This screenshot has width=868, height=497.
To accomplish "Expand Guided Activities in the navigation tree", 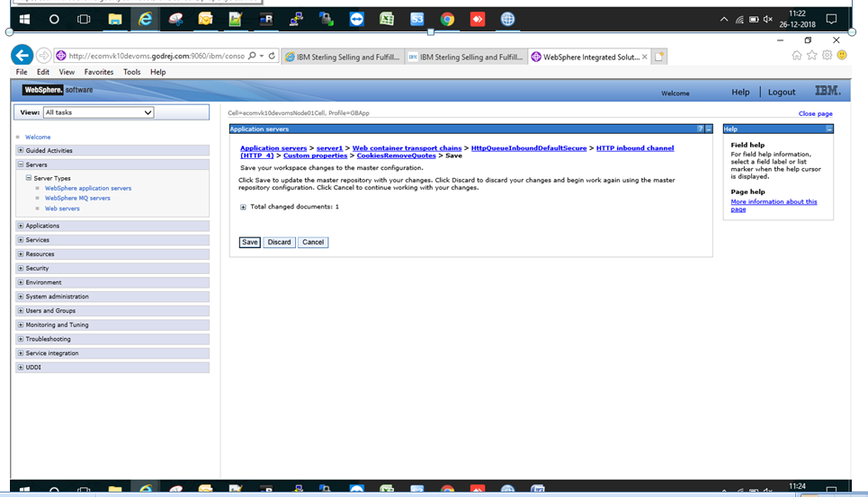I will tap(21, 150).
